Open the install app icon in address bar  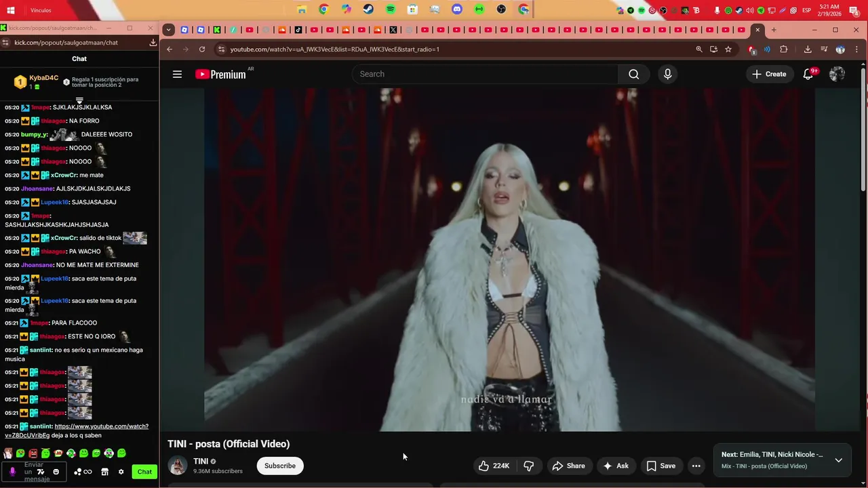pyautogui.click(x=713, y=49)
